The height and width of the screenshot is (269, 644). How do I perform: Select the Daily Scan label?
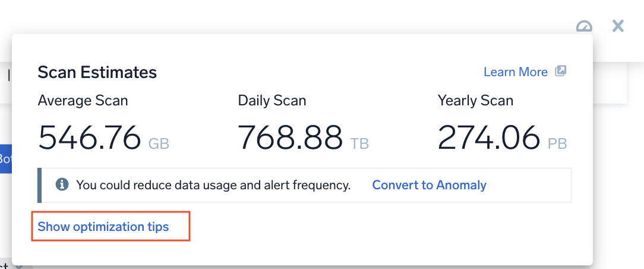272,101
